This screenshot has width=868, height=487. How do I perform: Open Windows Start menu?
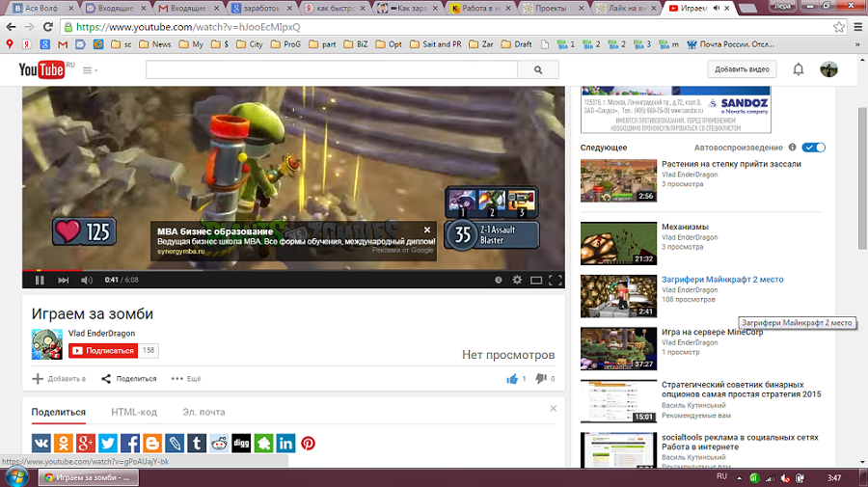[16, 477]
